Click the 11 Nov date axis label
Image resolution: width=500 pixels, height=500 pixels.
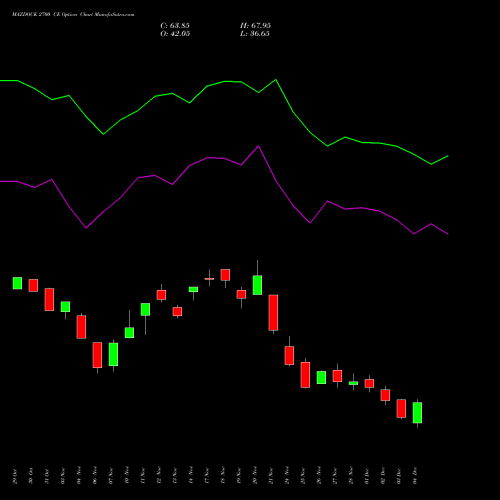pyautogui.click(x=143, y=476)
